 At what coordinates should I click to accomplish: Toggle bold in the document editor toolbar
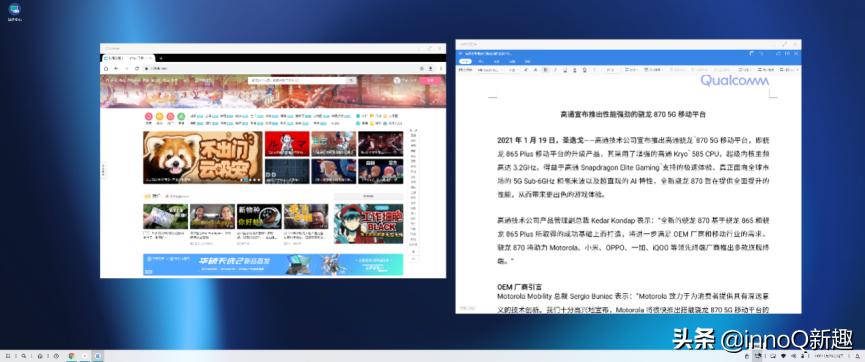point(545,70)
